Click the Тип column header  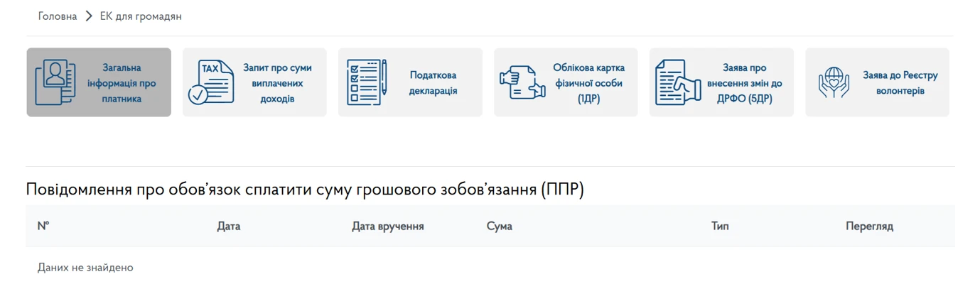[x=720, y=226]
